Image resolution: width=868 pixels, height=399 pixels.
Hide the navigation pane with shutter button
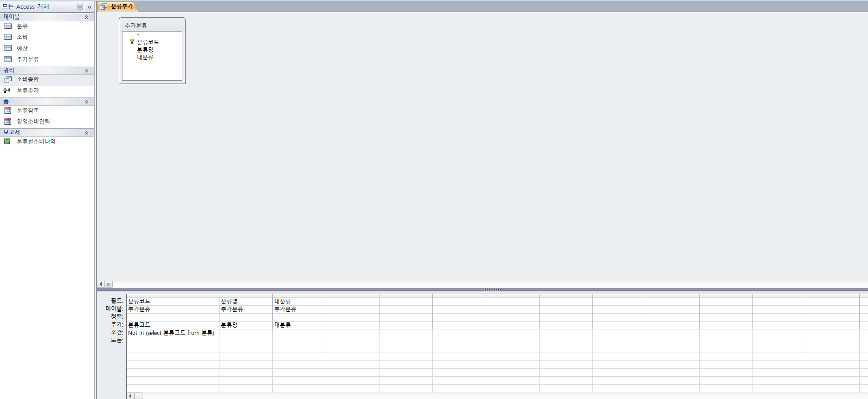coord(90,7)
